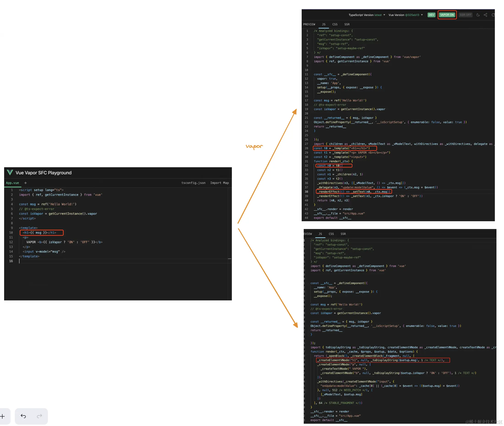Click the closing </script> tag line
The width and height of the screenshot is (504, 426).
click(27, 218)
